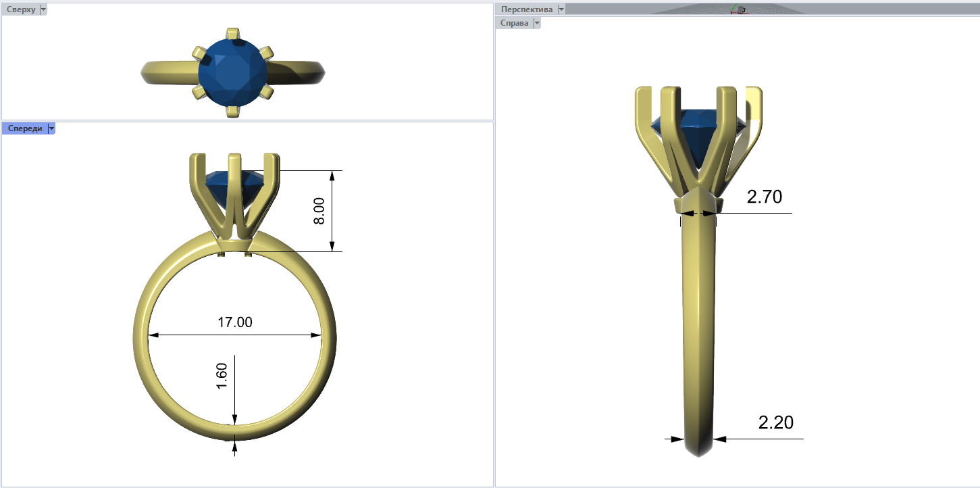This screenshot has height=488, width=980.
Task: Open the Сверху viewport dropdown arrow
Action: (43, 9)
